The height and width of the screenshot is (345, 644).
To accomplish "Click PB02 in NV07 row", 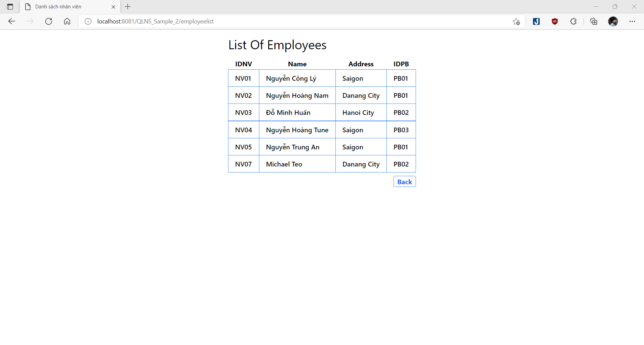I will point(401,164).
